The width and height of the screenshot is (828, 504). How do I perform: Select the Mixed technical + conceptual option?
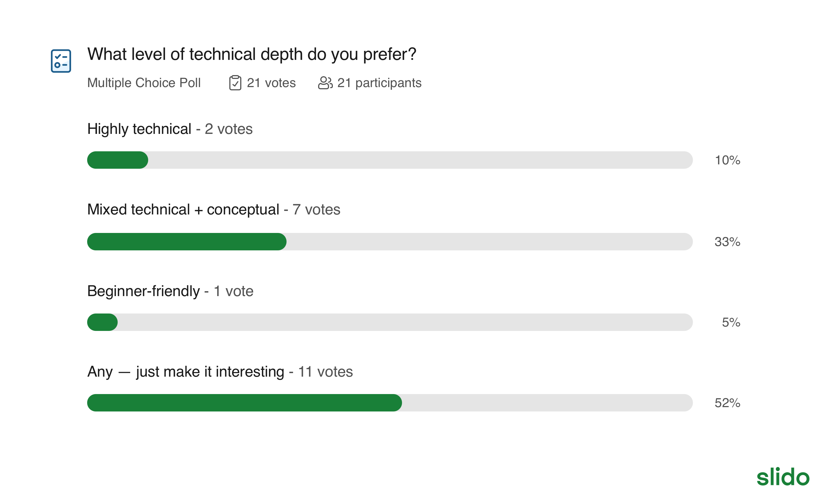(x=183, y=210)
